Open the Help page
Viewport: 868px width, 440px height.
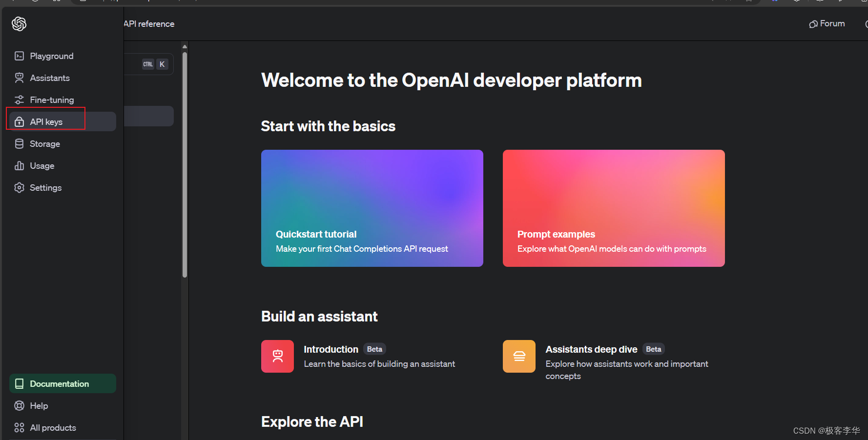point(62,406)
